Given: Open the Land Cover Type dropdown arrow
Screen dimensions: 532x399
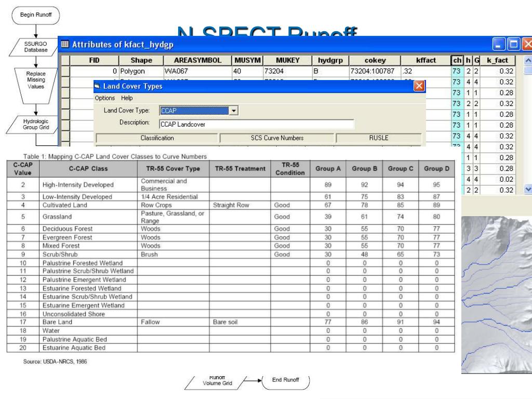Looking at the screenshot, I should click(x=234, y=111).
